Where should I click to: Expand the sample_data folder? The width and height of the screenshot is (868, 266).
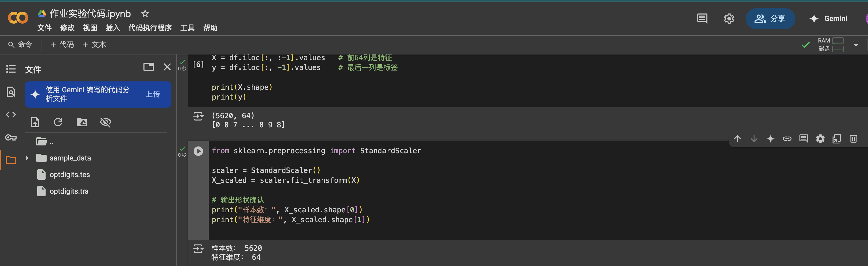click(x=27, y=158)
